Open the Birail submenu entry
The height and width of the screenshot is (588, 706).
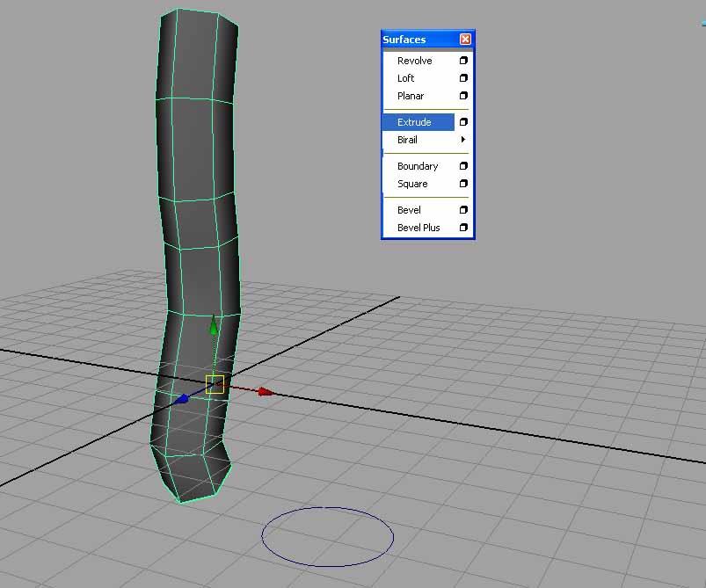click(x=407, y=140)
